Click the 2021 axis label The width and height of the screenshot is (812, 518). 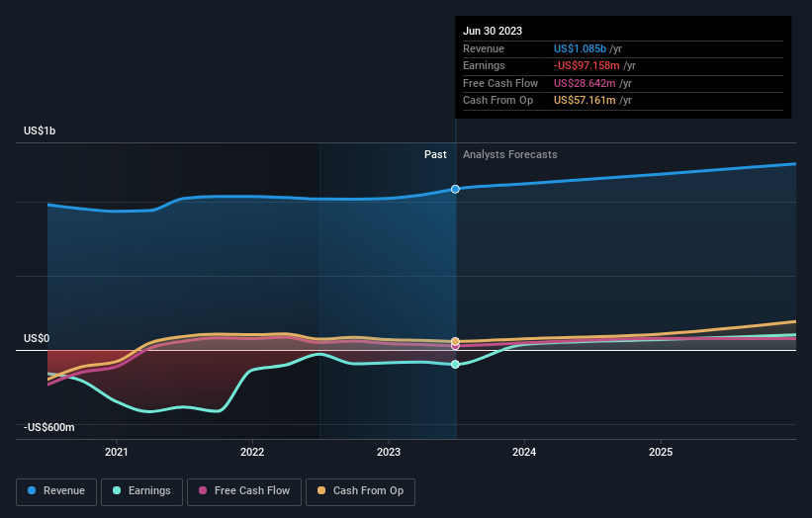tap(117, 453)
